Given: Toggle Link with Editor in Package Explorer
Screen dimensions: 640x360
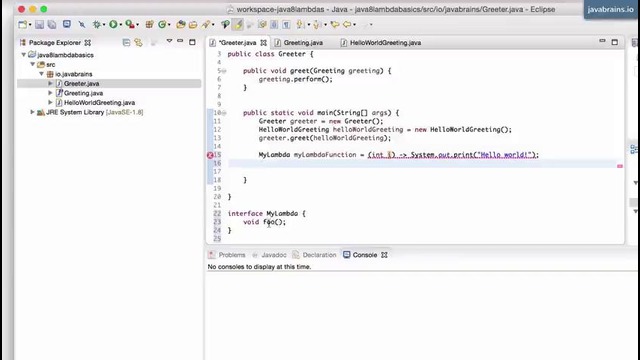Looking at the screenshot, I should (139, 42).
